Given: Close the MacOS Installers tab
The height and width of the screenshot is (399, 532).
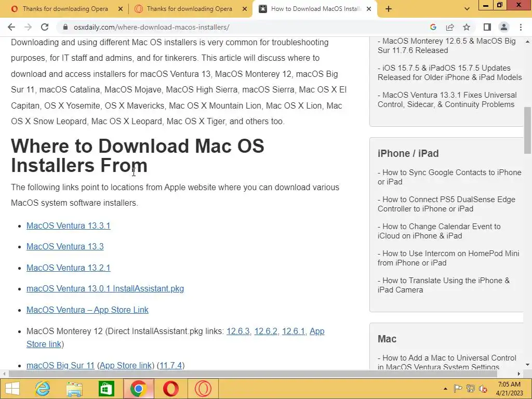Looking at the screenshot, I should tap(369, 9).
